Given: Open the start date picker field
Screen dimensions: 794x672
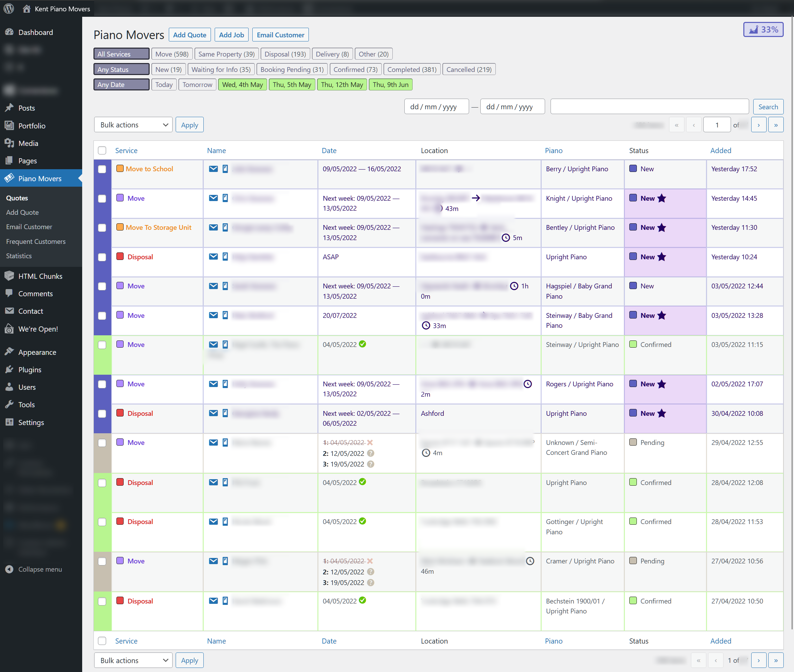Looking at the screenshot, I should (436, 107).
